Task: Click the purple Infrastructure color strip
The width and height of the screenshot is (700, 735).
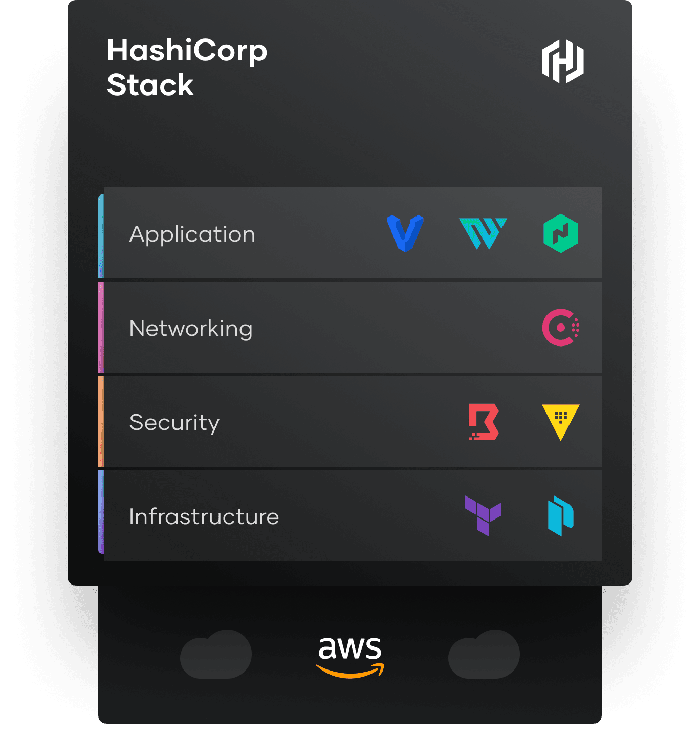Action: point(101,512)
